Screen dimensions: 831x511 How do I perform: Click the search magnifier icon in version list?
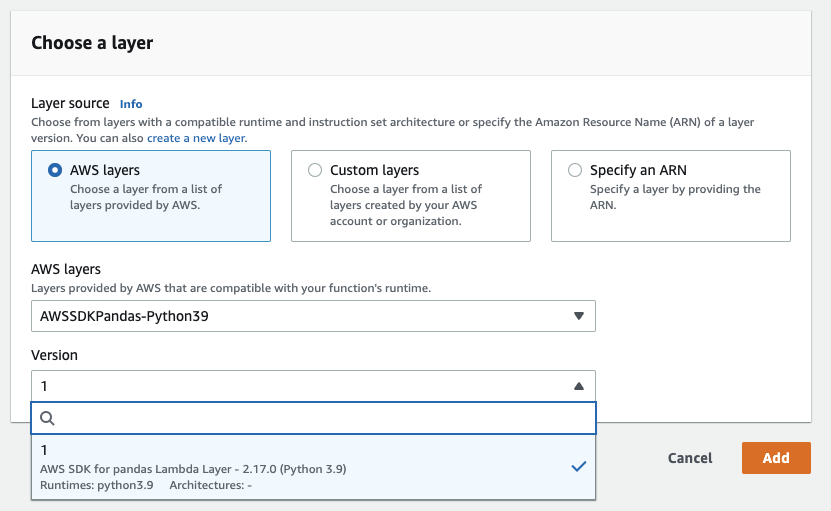tap(47, 418)
